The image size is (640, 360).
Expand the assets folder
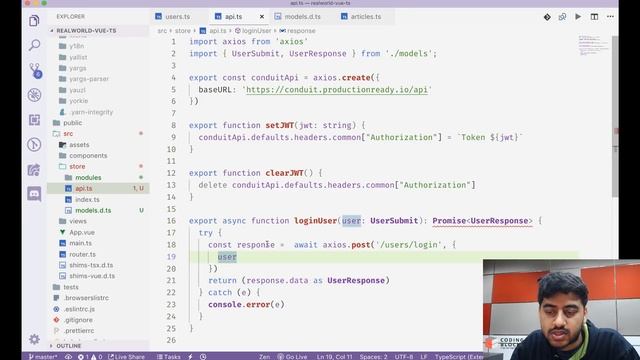click(x=79, y=144)
